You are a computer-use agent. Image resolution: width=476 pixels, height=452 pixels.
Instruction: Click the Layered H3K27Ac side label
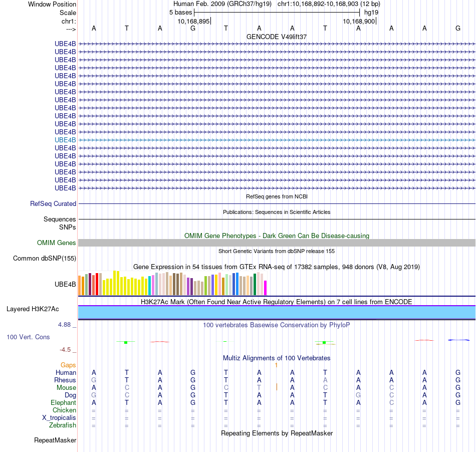click(x=33, y=309)
